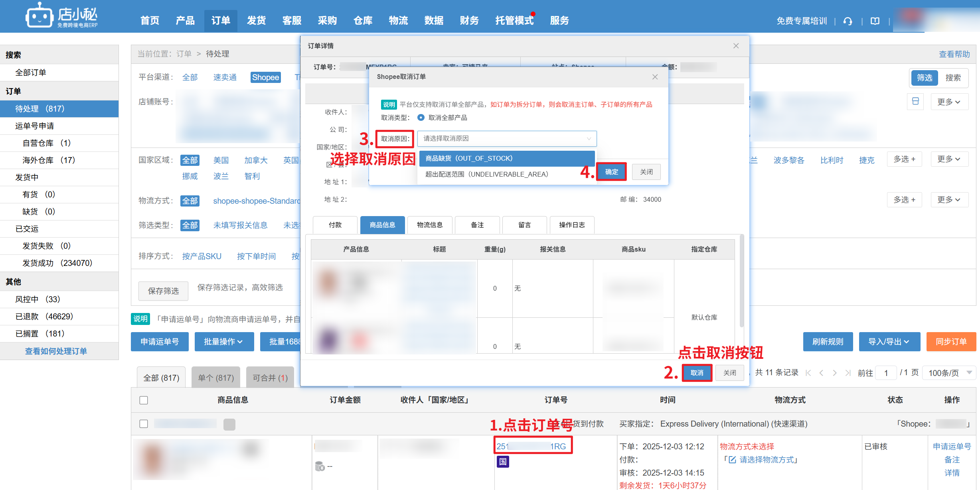
Task: Open the 发货 top menu
Action: tap(256, 21)
